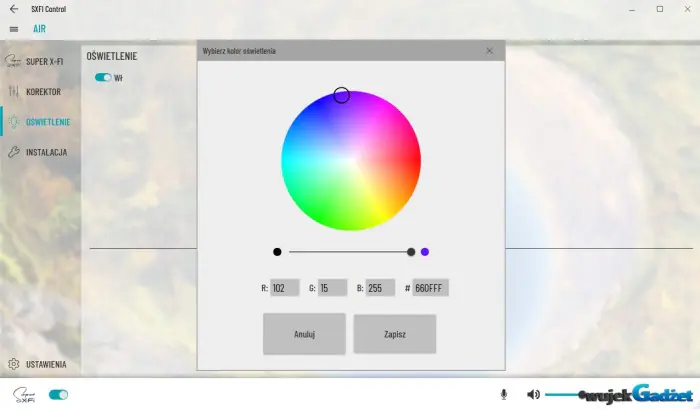Click the Anuluj cancel button
This screenshot has height=410, width=700.
(x=304, y=334)
